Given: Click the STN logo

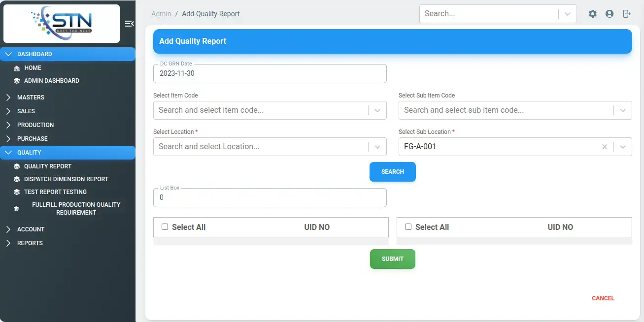Looking at the screenshot, I should 62,24.
